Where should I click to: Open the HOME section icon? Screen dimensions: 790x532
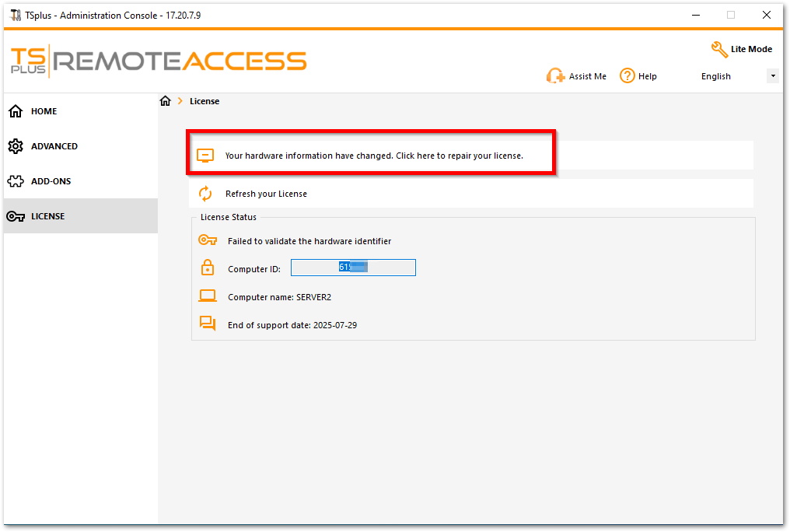click(x=16, y=111)
